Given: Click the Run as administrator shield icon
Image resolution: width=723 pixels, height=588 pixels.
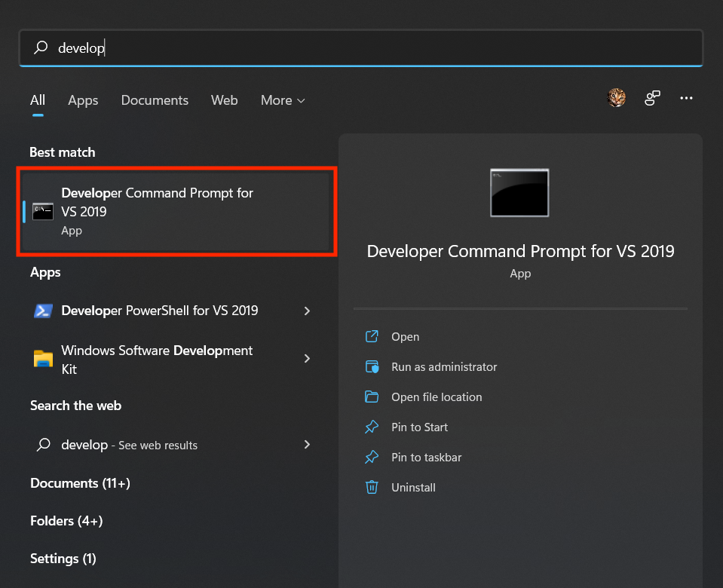Looking at the screenshot, I should (372, 366).
